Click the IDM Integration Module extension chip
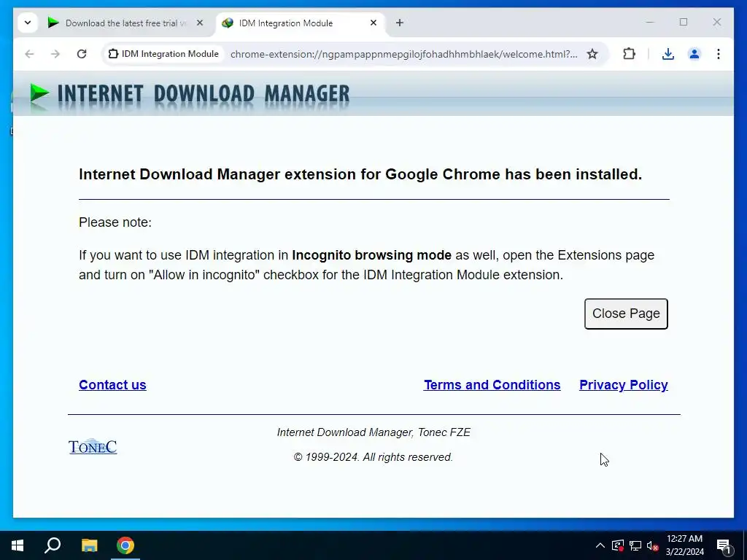Image resolution: width=747 pixels, height=560 pixels. (x=163, y=54)
